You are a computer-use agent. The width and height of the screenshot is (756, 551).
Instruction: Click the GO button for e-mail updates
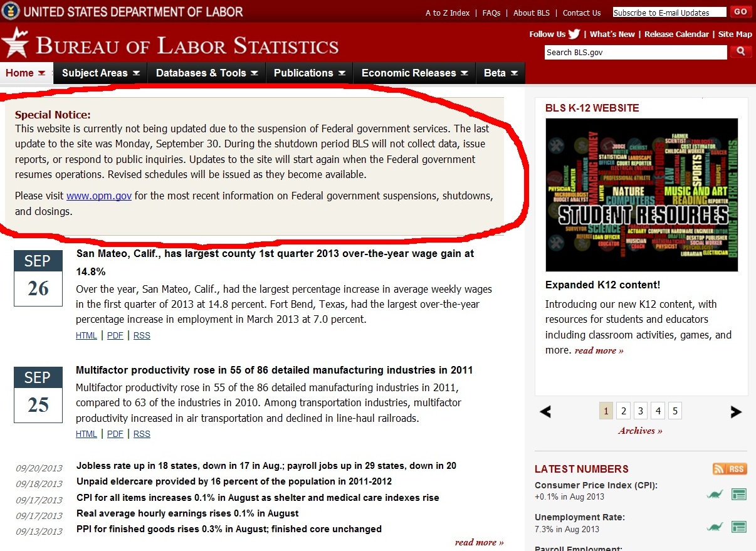tap(740, 12)
